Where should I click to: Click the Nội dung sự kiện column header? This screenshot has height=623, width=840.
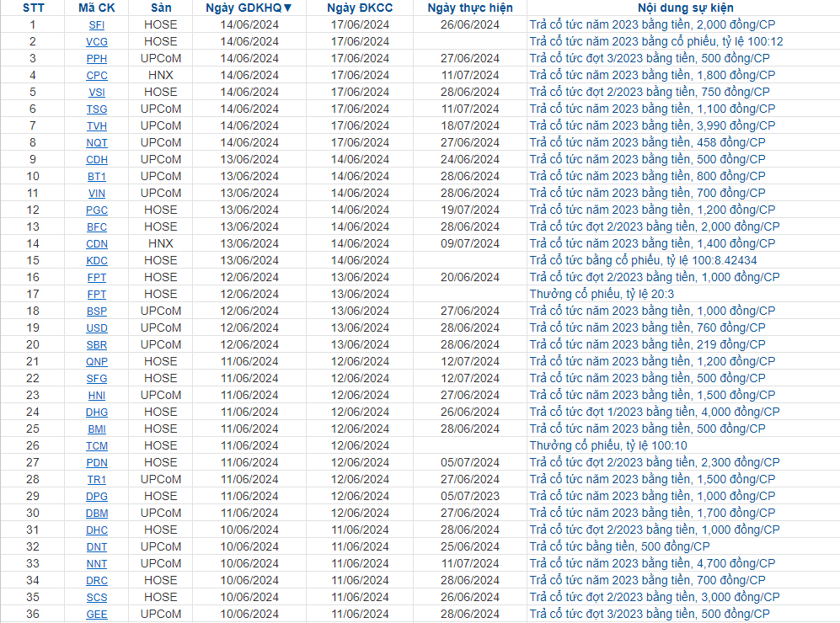click(x=685, y=8)
